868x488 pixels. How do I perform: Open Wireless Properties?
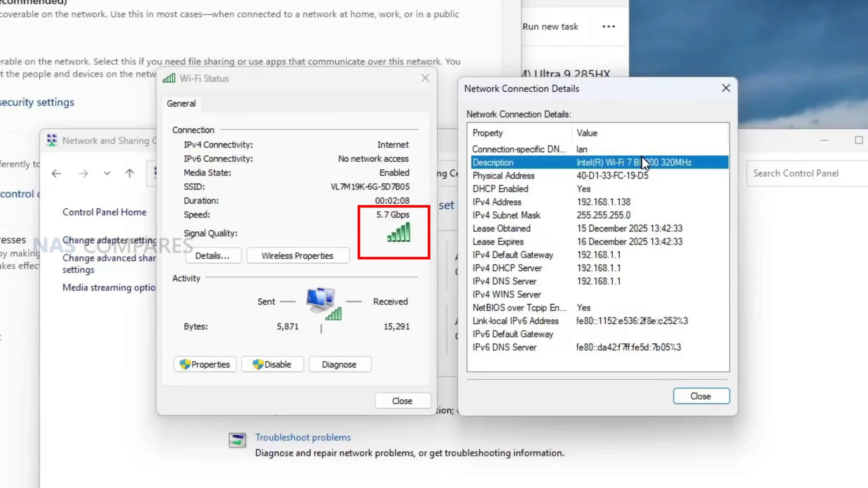297,256
